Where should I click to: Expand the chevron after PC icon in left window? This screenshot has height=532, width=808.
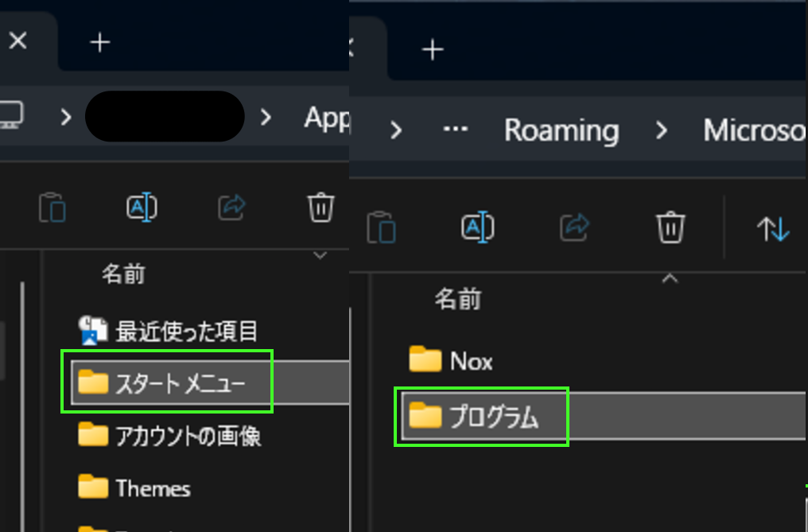(65, 117)
